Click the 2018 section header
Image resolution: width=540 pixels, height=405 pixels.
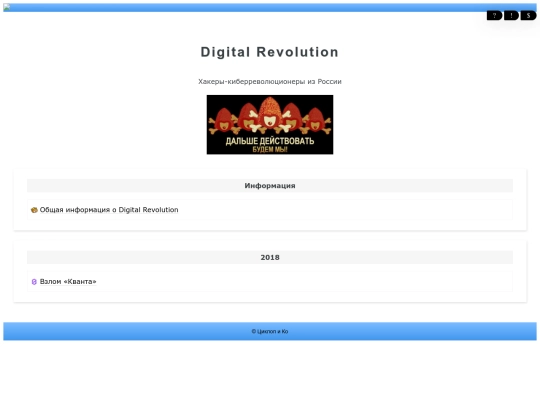pos(270,257)
